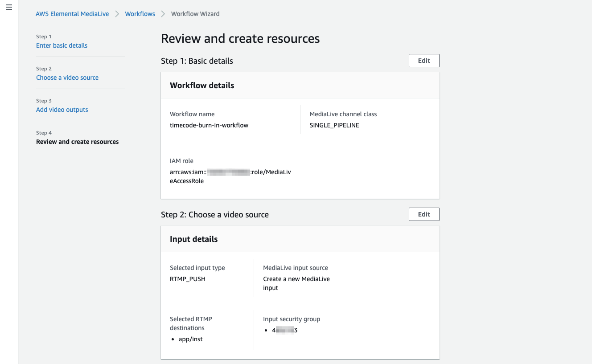Screen dimensions: 592x364
Task: Click the 'Input security group' label
Action: [292, 319]
